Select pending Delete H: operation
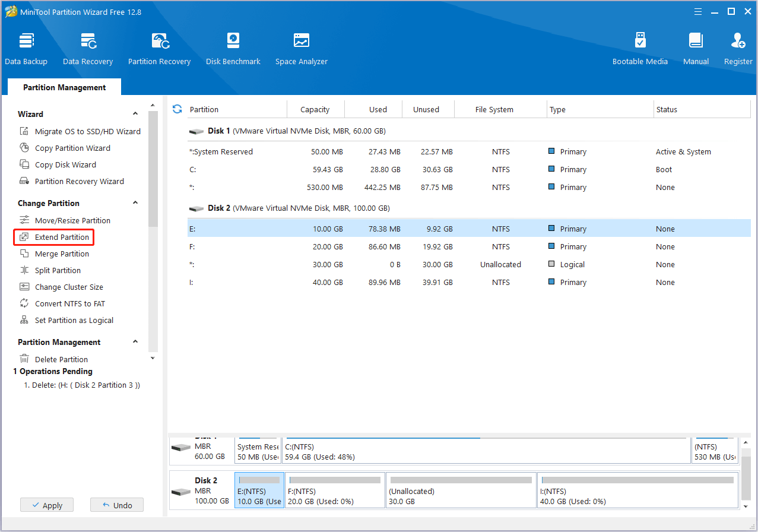The image size is (758, 532). (82, 385)
